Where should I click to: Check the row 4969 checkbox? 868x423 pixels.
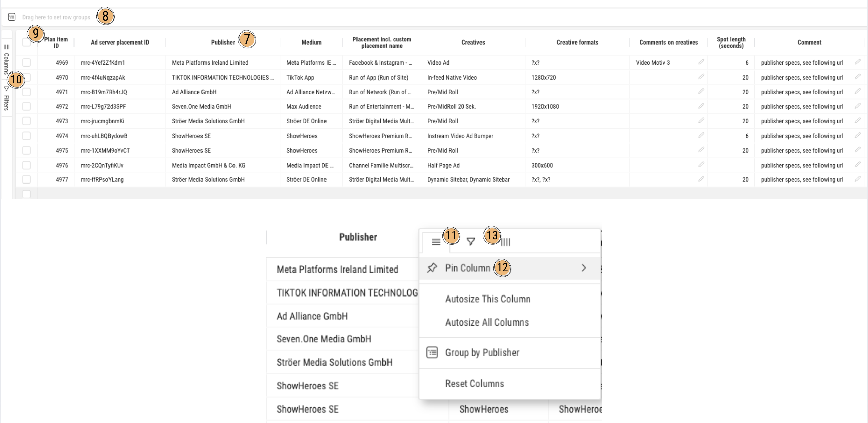26,62
